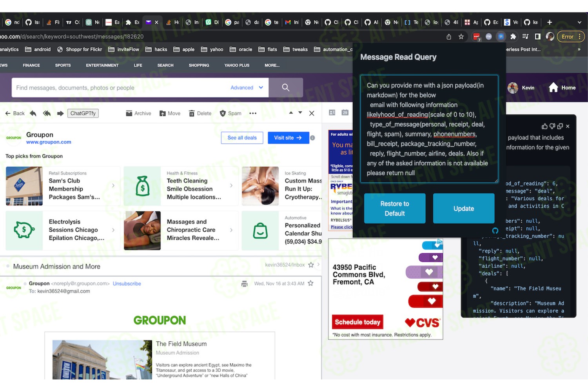Open the Finance menu item
This screenshot has height=392, width=588.
click(31, 65)
